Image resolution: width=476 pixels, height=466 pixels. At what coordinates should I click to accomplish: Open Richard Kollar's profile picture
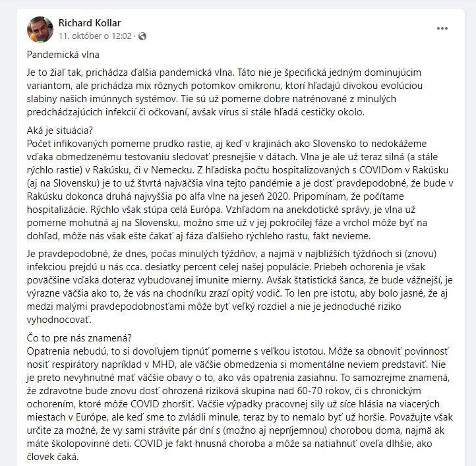pyautogui.click(x=40, y=29)
